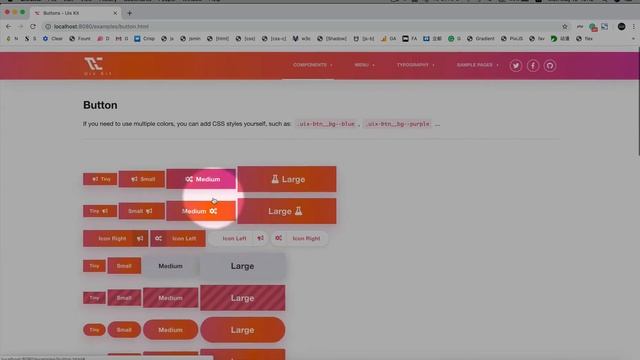This screenshot has width=640, height=360.
Task: Click the Large button with flask icon left
Action: (x=287, y=179)
